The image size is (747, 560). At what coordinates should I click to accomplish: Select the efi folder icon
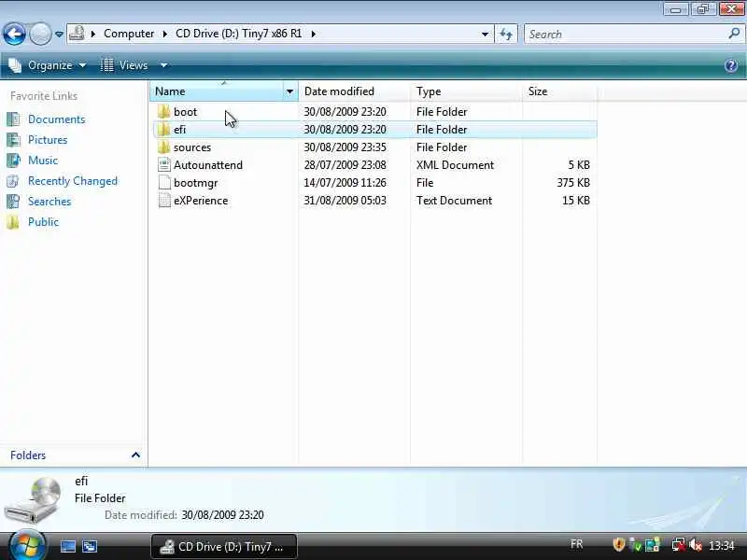tap(163, 130)
